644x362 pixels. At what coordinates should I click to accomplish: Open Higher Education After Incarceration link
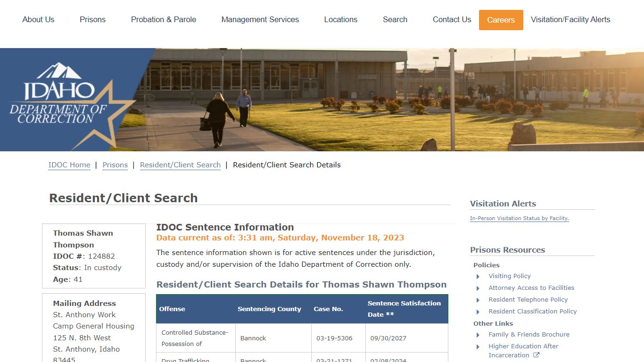tap(523, 351)
